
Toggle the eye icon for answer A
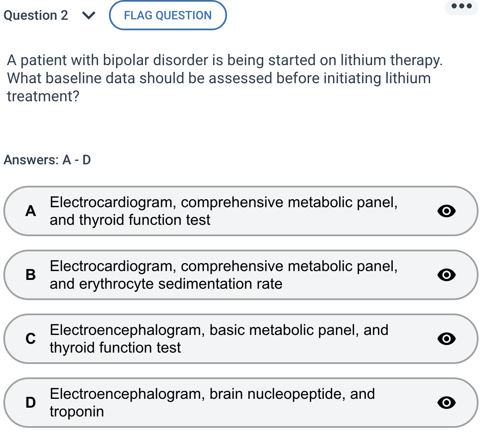tap(446, 211)
